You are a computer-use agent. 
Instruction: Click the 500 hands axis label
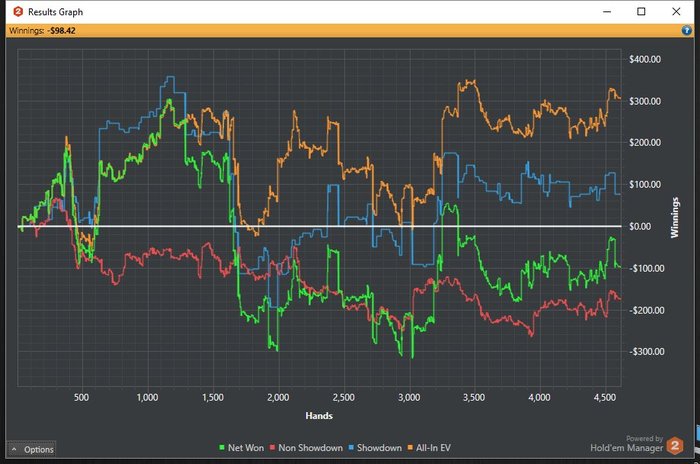(x=81, y=397)
